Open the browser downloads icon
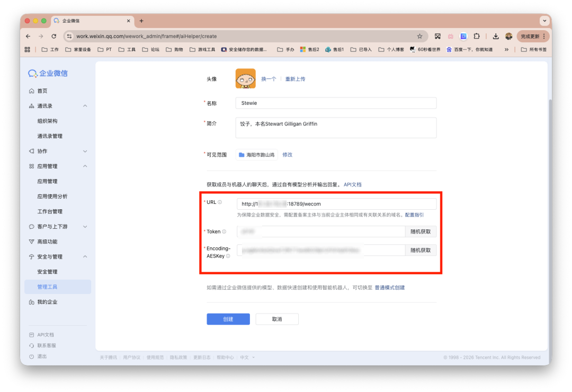The width and height of the screenshot is (572, 392). click(495, 36)
